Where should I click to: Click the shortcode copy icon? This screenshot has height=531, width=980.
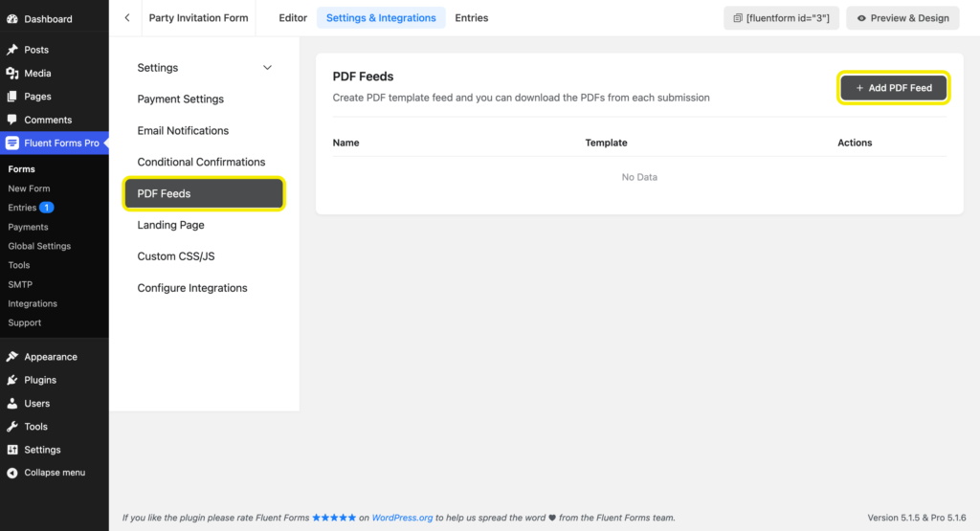[738, 18]
